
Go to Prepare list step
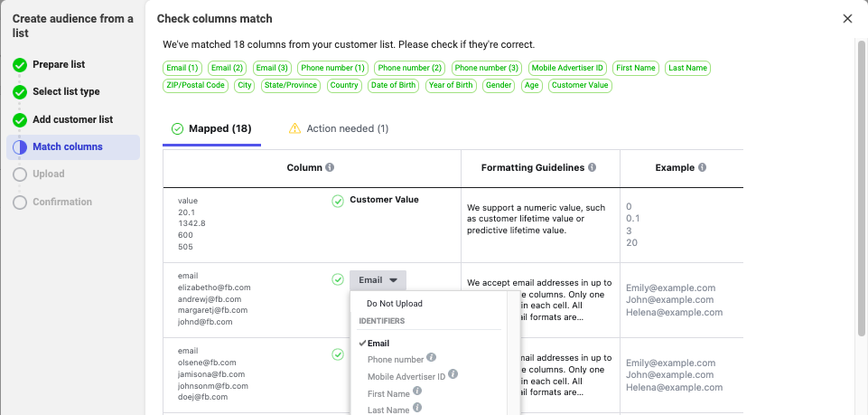(x=59, y=65)
